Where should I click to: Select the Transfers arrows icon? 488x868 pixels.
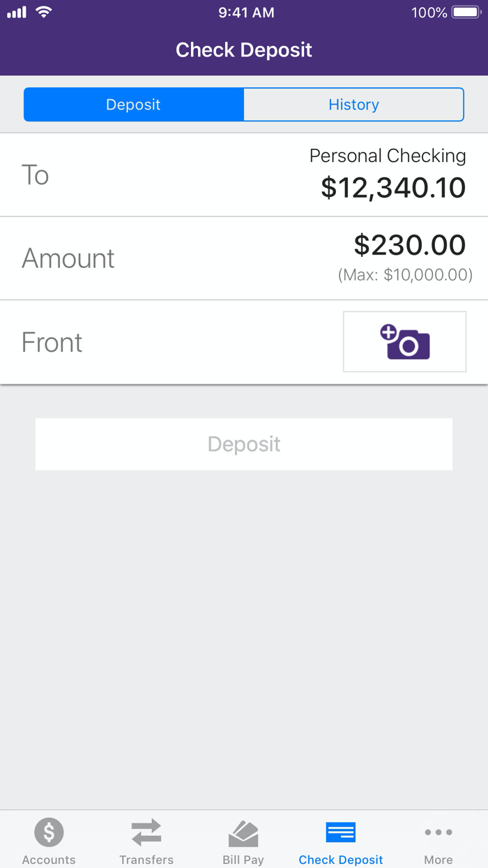point(146,832)
